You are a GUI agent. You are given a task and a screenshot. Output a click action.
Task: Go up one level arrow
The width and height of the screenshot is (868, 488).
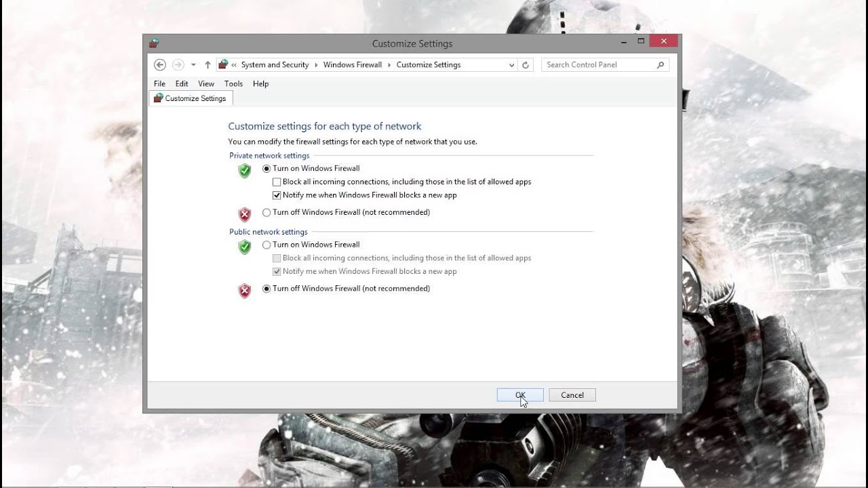[208, 65]
